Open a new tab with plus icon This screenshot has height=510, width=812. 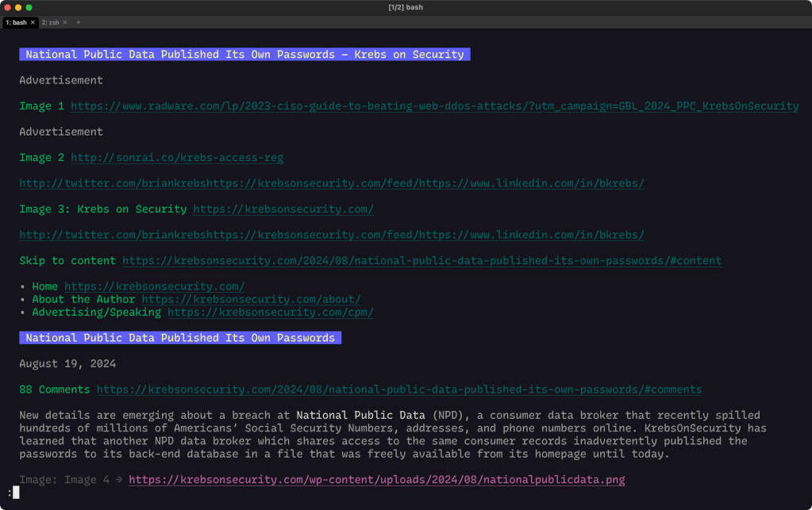point(79,22)
